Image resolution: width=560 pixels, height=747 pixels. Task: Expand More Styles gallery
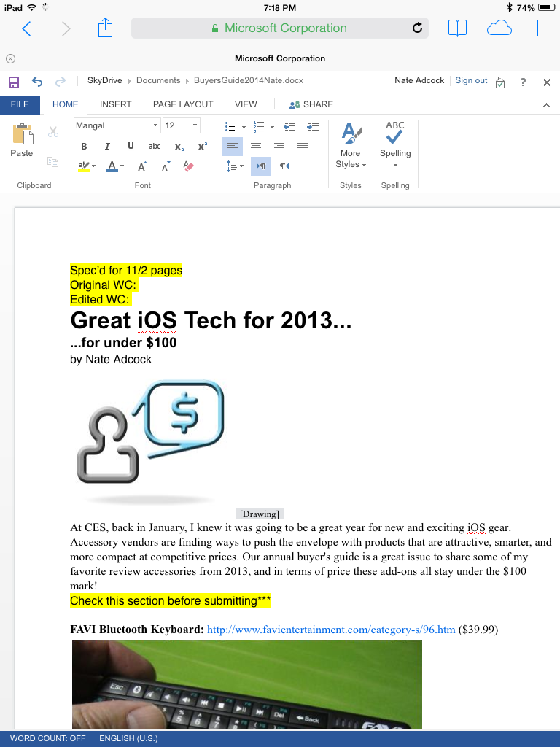351,145
